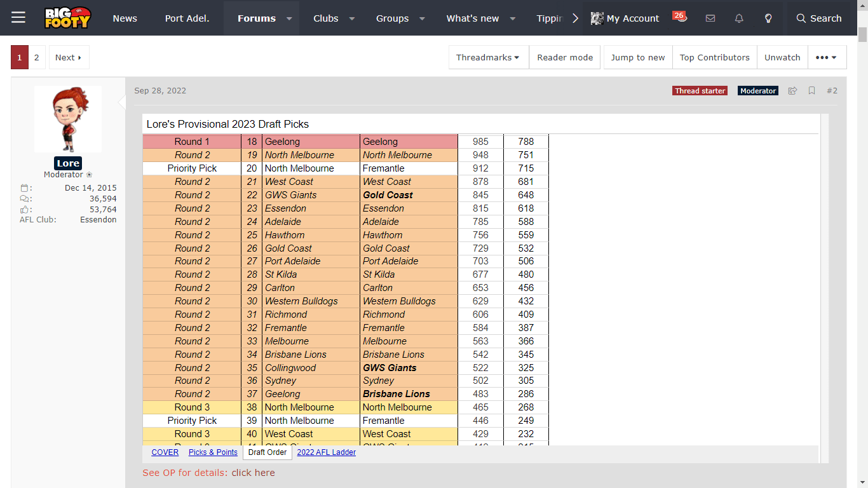Screen dimensions: 868x488
Task: Click the Essendon AFL Club value
Action: tap(98, 220)
